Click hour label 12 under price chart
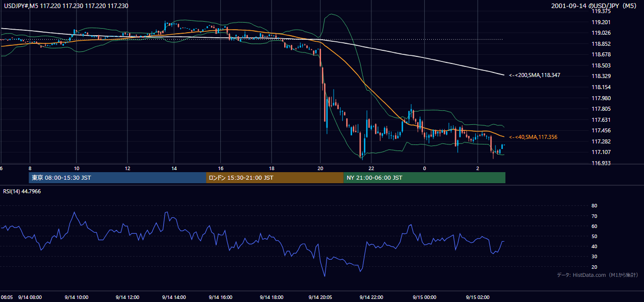Viewport: 644px width, 302px height. tap(127, 169)
